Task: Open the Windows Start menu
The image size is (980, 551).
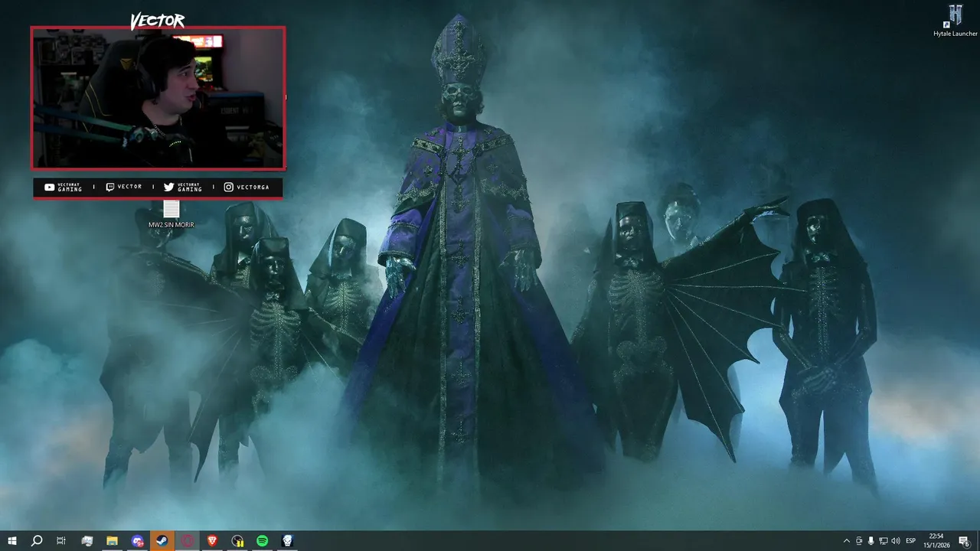Action: [x=12, y=541]
